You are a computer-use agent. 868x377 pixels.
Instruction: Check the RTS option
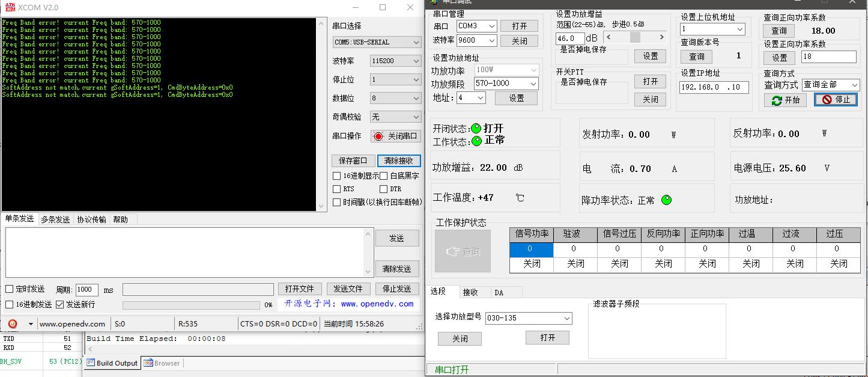[337, 189]
